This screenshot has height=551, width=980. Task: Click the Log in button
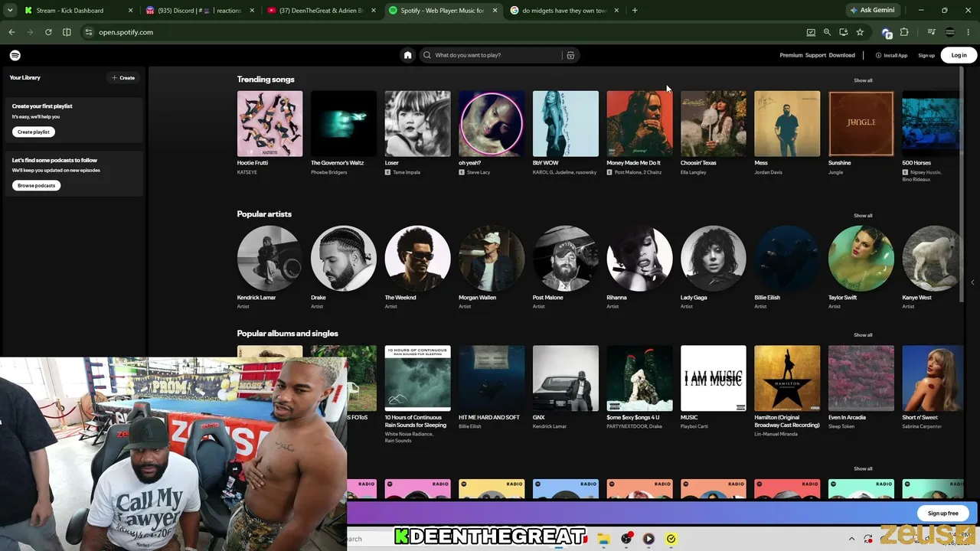click(x=959, y=55)
